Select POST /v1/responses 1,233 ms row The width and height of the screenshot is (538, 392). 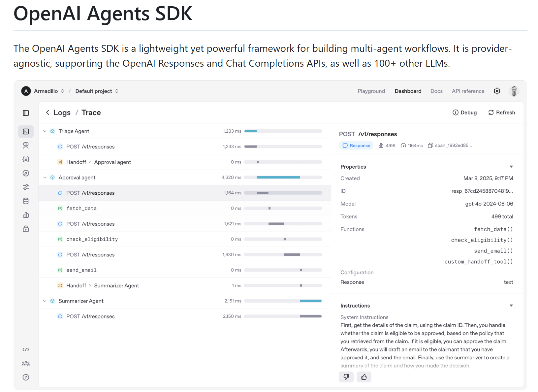tap(185, 147)
